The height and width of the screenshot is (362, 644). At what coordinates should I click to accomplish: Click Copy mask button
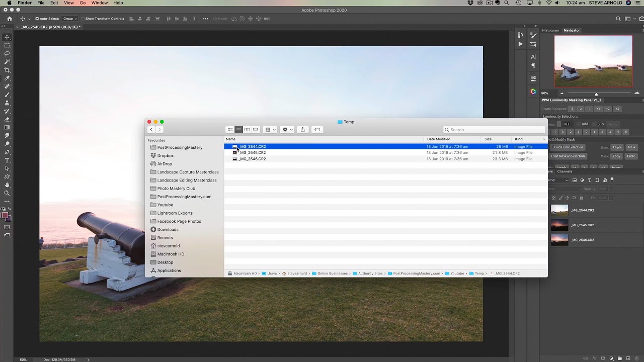[616, 156]
